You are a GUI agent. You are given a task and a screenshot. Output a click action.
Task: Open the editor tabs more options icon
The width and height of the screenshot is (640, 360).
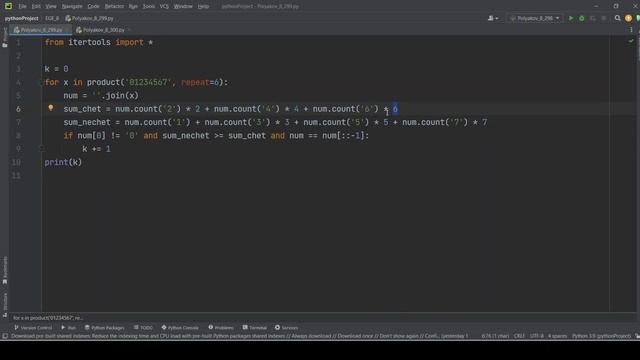tap(631, 30)
